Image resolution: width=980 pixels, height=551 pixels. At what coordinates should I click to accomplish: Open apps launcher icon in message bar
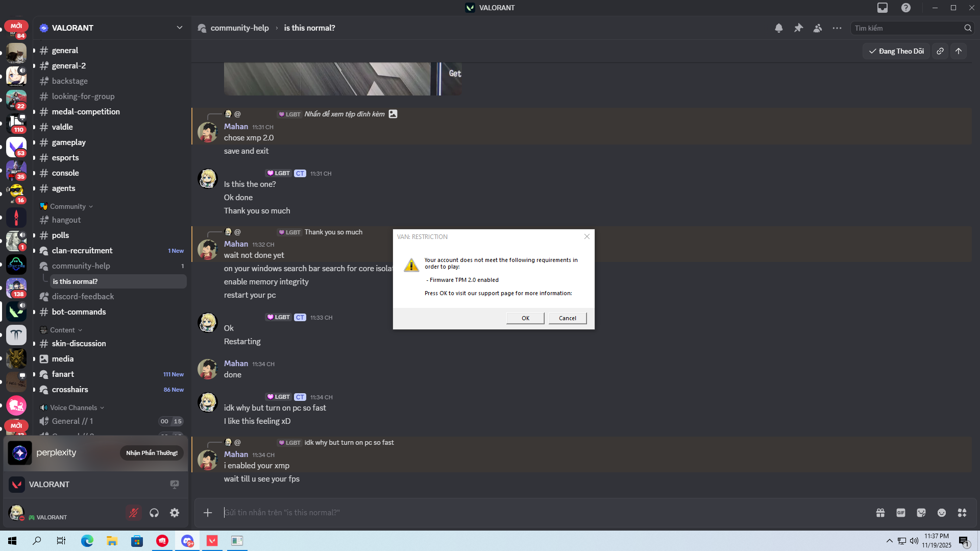point(962,513)
